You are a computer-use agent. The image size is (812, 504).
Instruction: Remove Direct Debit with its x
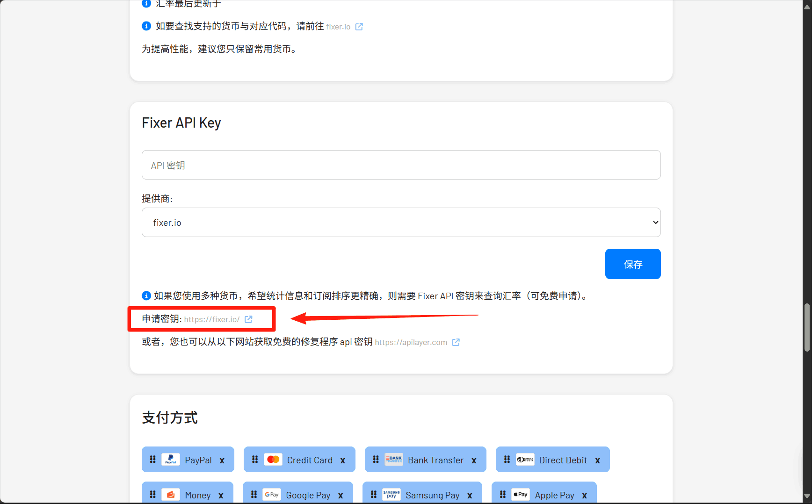click(x=597, y=461)
